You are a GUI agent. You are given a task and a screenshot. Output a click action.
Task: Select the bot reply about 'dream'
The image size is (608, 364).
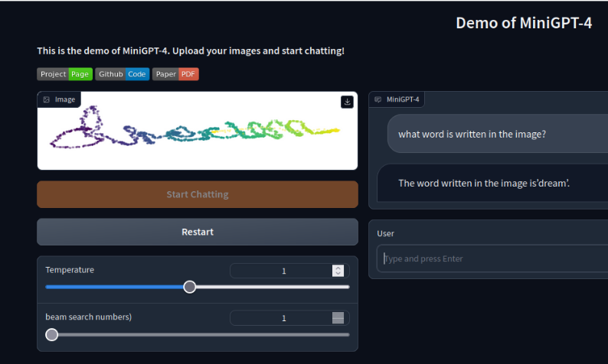[492, 183]
